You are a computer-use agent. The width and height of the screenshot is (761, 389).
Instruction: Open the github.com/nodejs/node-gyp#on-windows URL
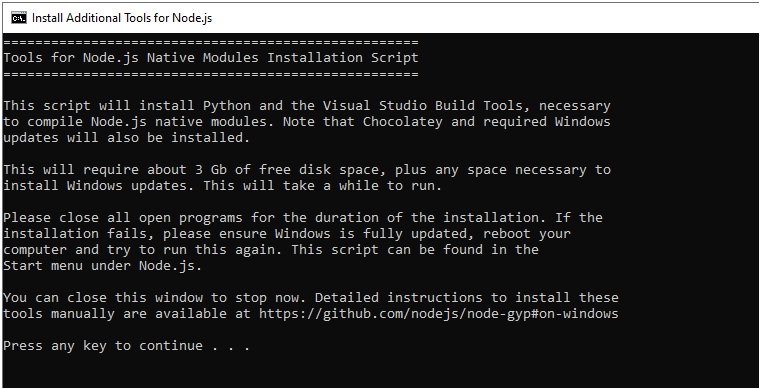tap(439, 314)
